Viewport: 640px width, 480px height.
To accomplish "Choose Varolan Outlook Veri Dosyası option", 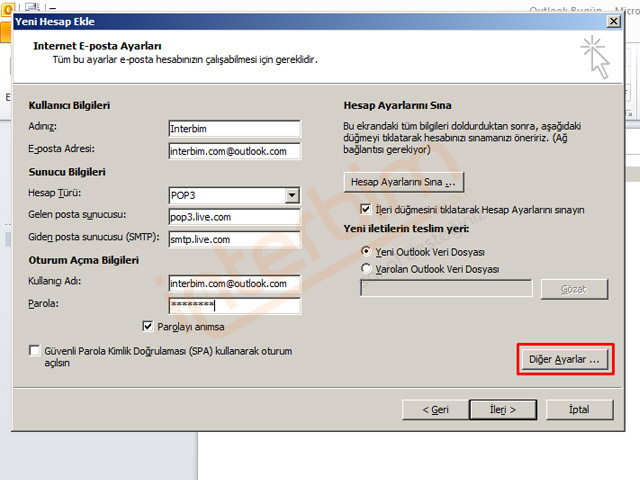I will 366,269.
